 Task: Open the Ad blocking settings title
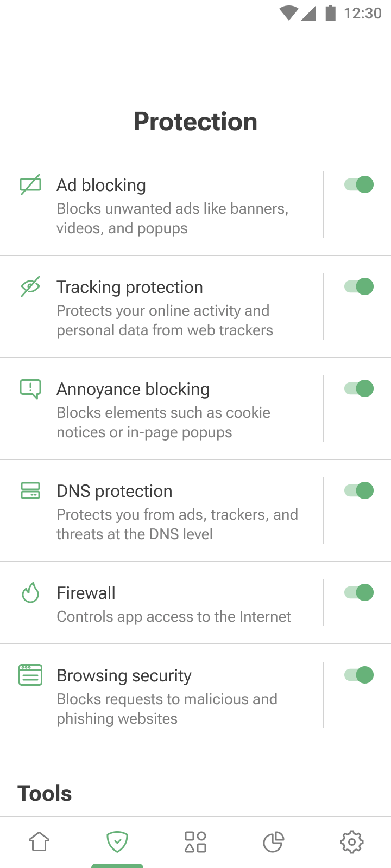coord(102,185)
